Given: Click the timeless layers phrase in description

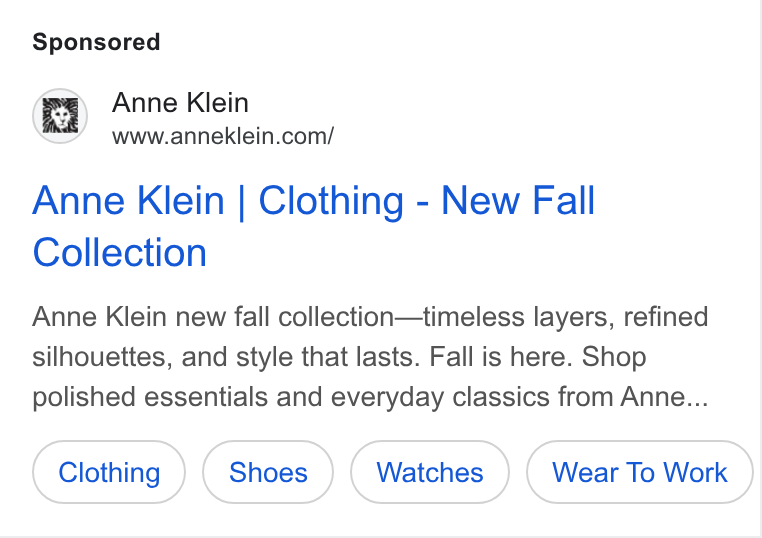Looking at the screenshot, I should coord(515,317).
